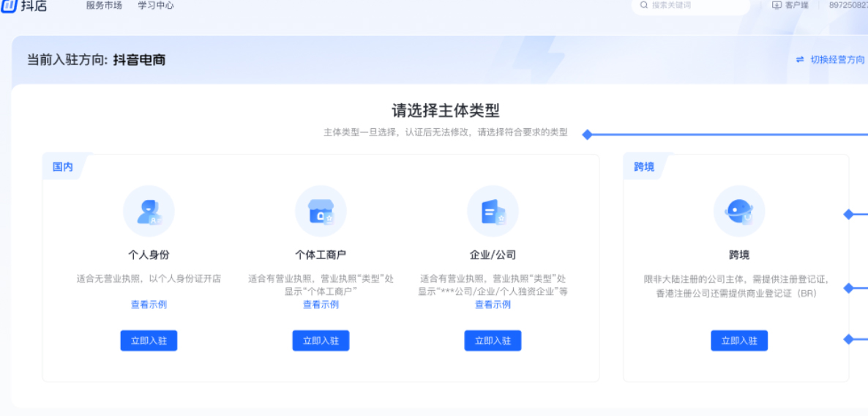Image resolution: width=868 pixels, height=416 pixels.
Task: Click the account number 8972508
Action: pyautogui.click(x=848, y=5)
